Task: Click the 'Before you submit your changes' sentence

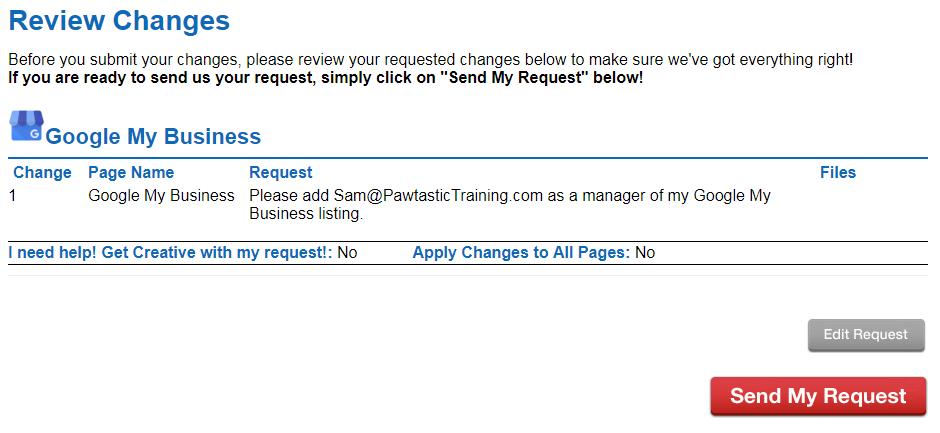Action: click(x=430, y=61)
